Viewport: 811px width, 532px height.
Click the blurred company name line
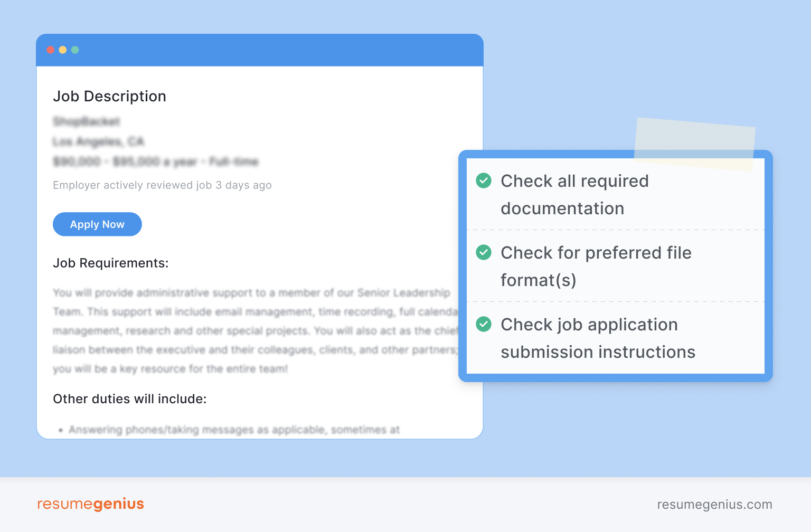87,122
